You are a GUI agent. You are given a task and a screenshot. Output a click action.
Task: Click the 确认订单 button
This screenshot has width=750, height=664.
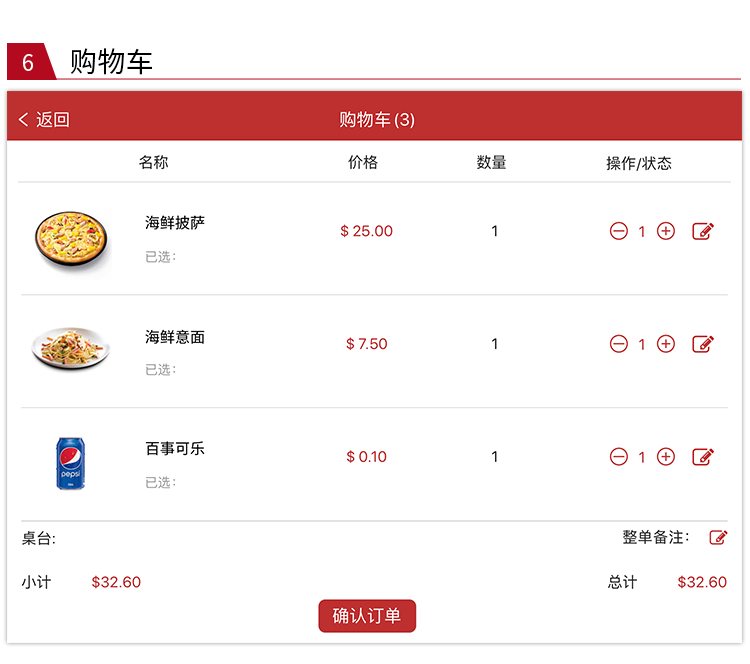click(367, 616)
